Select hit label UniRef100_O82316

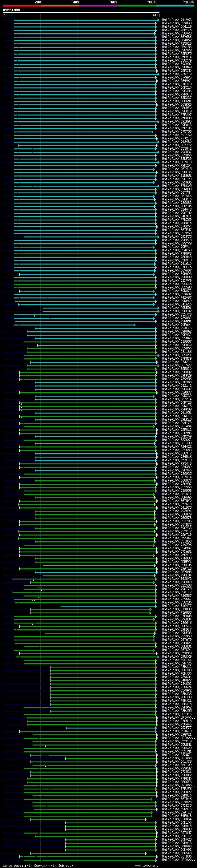[x=177, y=714]
